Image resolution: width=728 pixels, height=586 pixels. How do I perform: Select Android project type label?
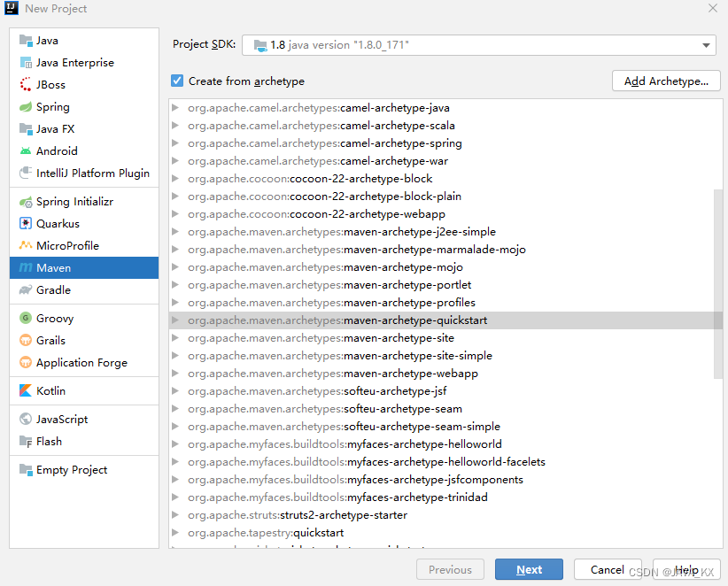[57, 151]
